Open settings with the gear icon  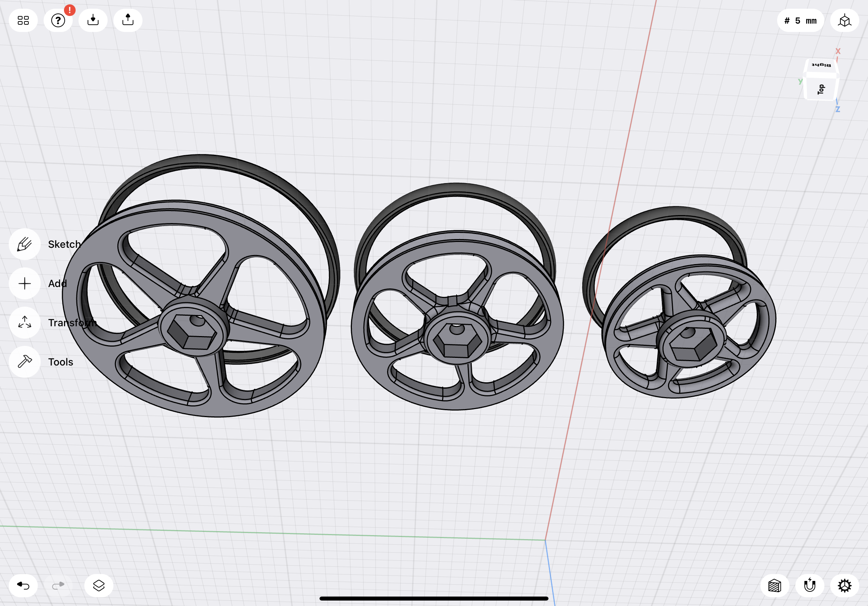coord(845,586)
